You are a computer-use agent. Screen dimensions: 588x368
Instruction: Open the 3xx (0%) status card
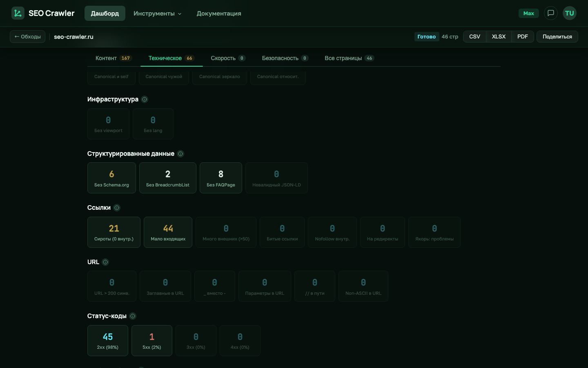196,341
